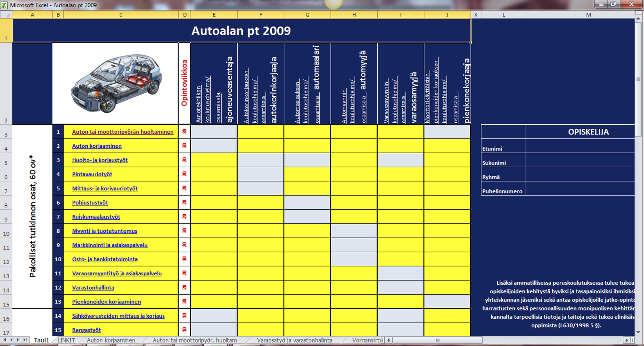Follow the 'Huolto- ja korjaustyöt' link
The width and height of the screenshot is (644, 346).
100,160
